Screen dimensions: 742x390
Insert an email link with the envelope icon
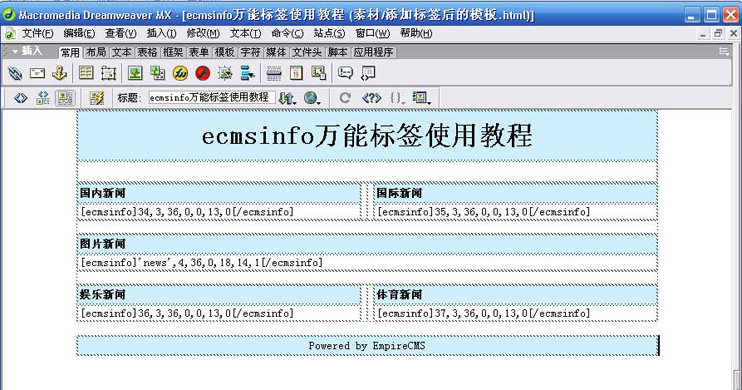(x=37, y=73)
